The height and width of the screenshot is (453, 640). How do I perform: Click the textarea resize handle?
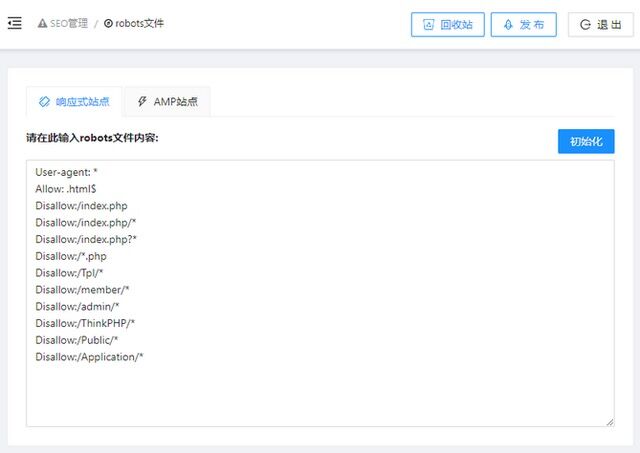click(610, 422)
